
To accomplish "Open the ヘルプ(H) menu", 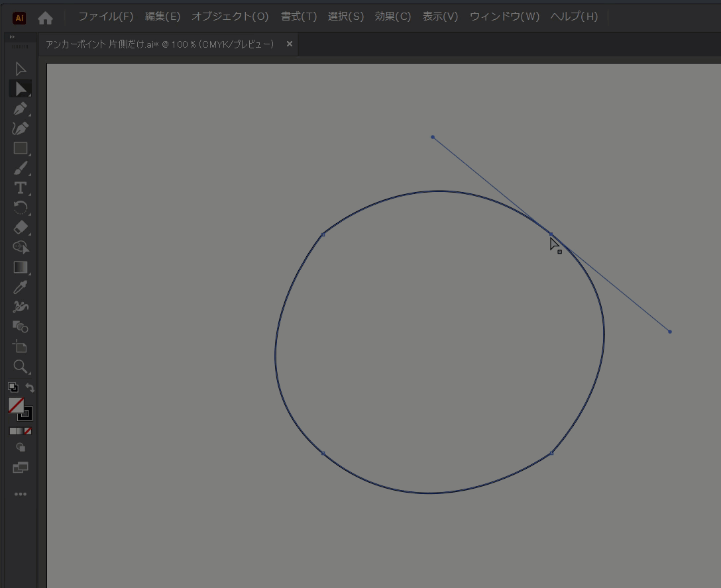I will [574, 17].
